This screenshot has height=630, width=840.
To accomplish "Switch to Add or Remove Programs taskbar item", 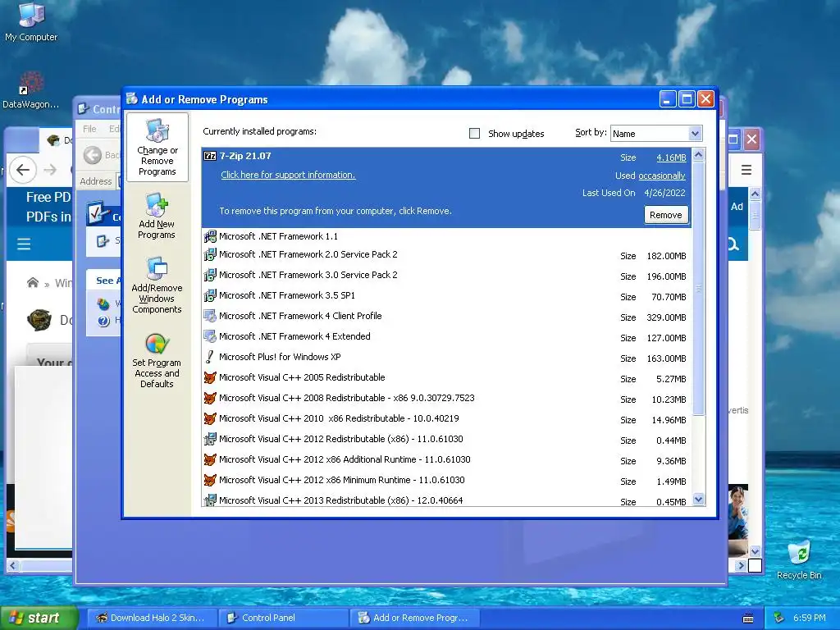I will [414, 618].
